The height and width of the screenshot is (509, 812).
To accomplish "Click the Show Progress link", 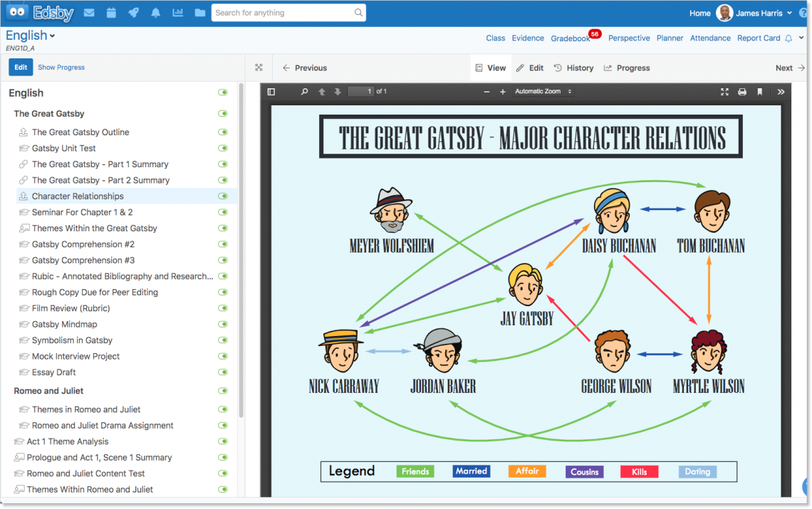I will click(x=61, y=67).
